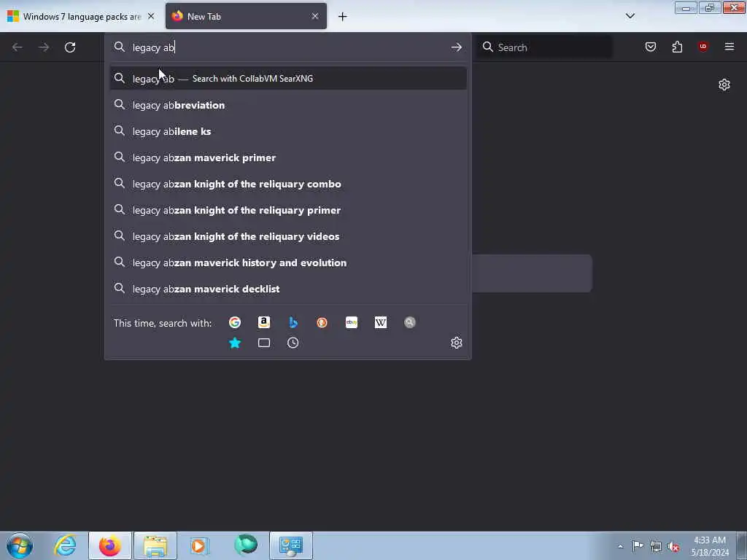
Task: Search this time with gray magnifier engine
Action: 410,323
